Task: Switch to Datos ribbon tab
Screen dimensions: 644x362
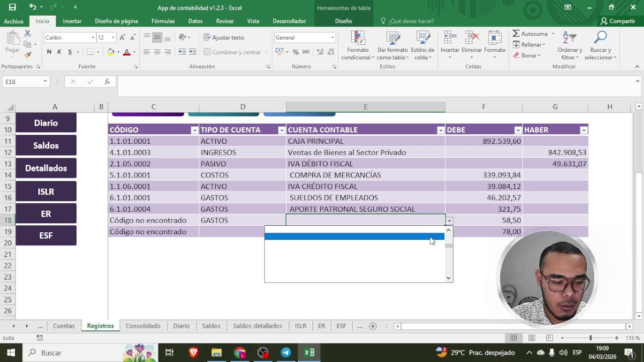Action: pos(195,21)
